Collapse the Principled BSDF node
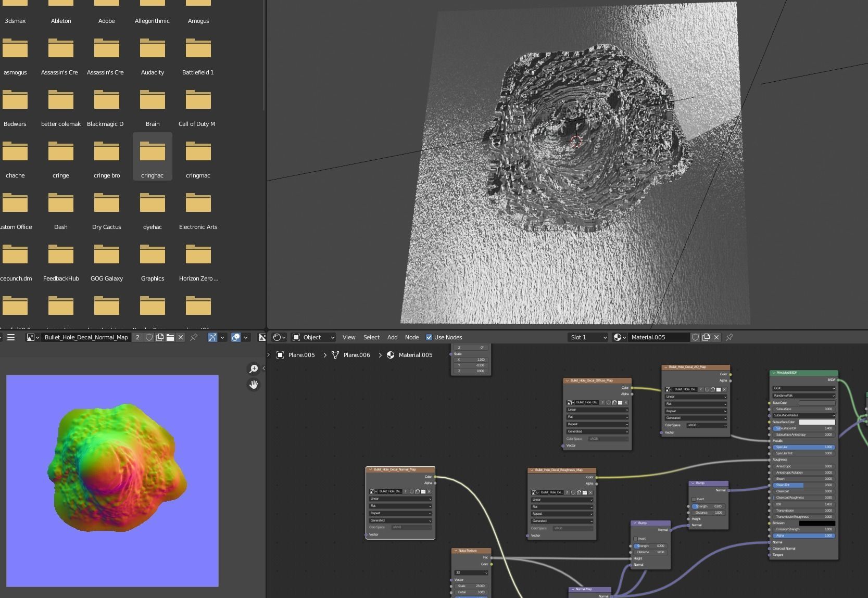This screenshot has width=868, height=598. tap(774, 373)
